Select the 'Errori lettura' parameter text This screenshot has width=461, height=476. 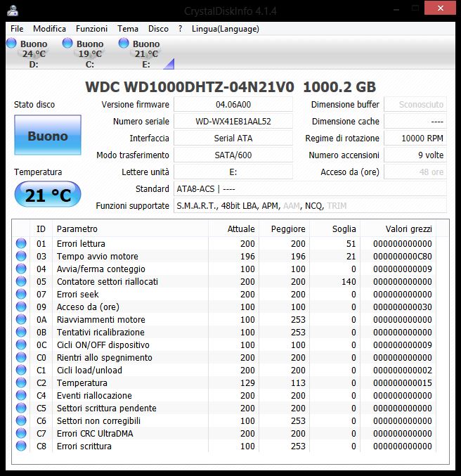(x=81, y=243)
